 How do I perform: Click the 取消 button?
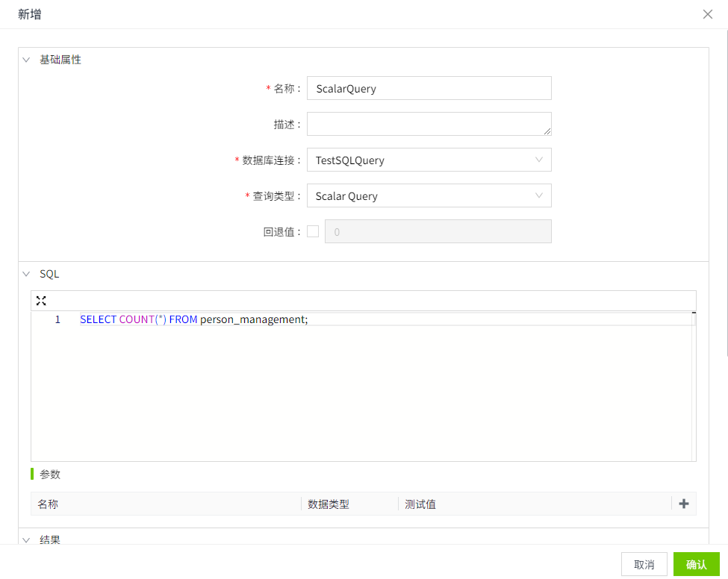coord(644,564)
